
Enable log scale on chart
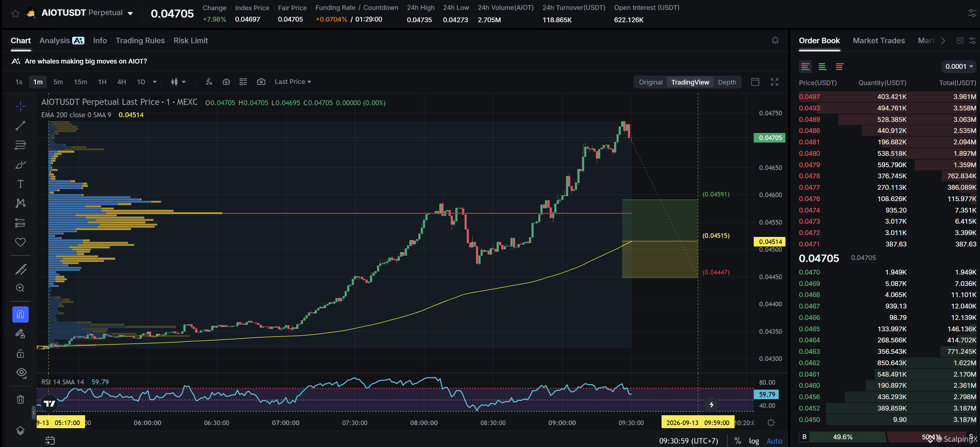(x=754, y=441)
